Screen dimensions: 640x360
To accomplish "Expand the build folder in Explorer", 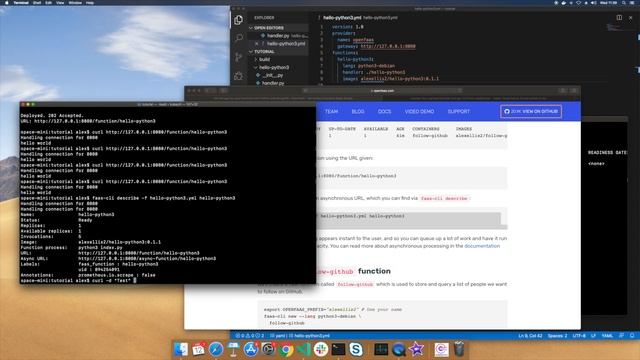I will point(264,60).
